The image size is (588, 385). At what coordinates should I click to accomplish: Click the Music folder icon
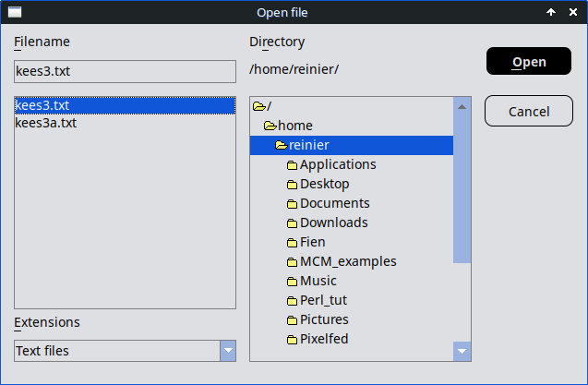pos(292,282)
